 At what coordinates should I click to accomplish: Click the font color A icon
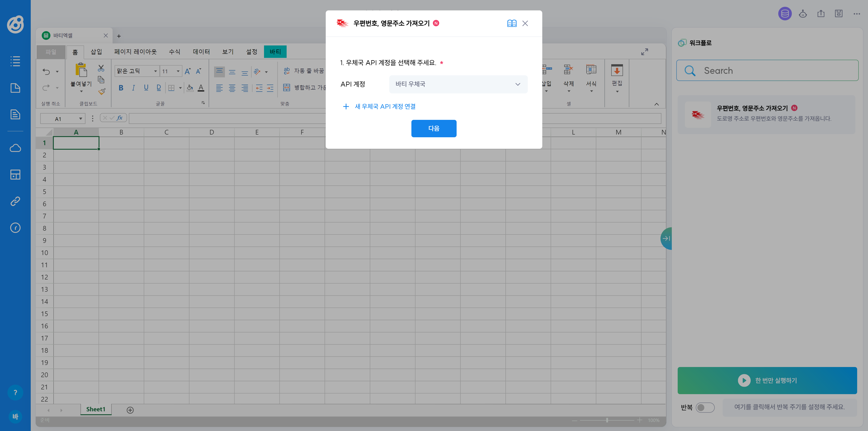tap(201, 88)
